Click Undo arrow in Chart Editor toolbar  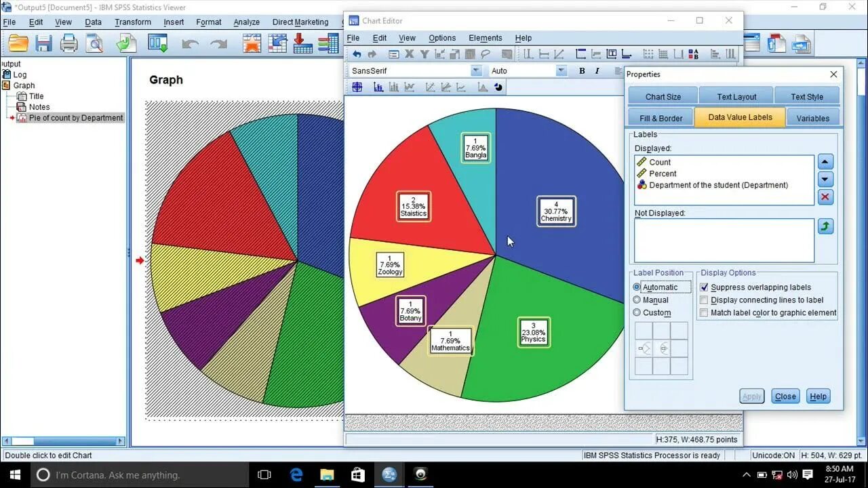[x=357, y=54]
